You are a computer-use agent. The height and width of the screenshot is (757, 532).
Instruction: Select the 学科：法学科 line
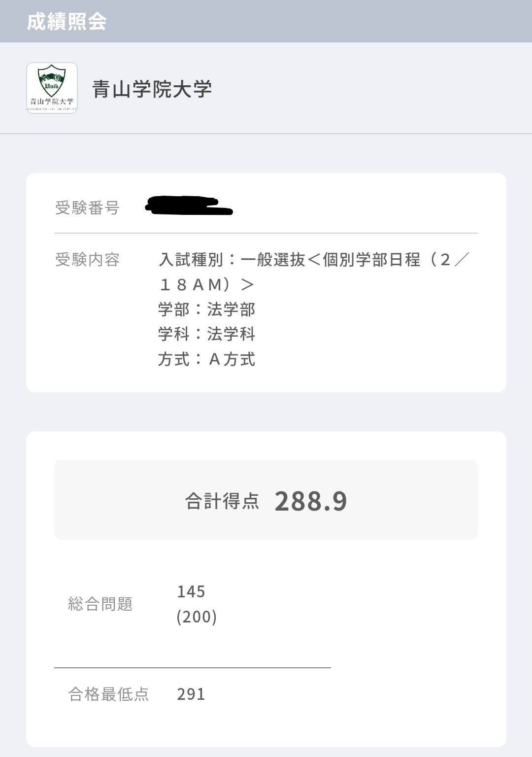pyautogui.click(x=206, y=334)
